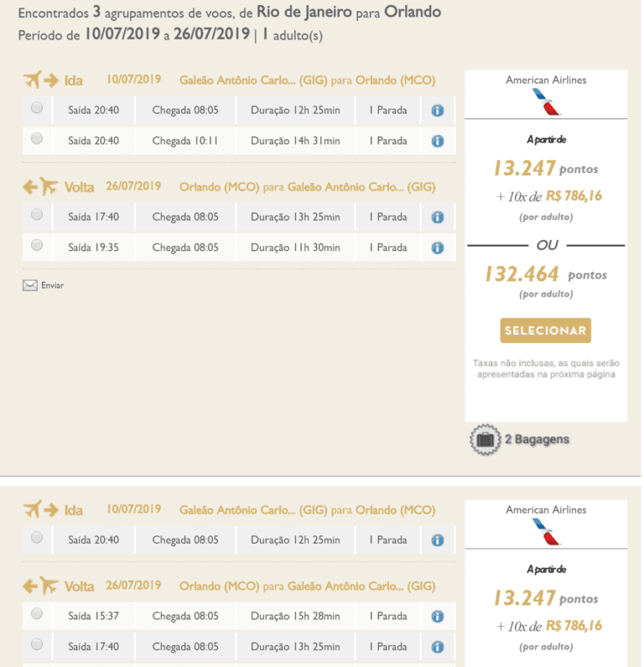The height and width of the screenshot is (667, 644).
Task: Show info for 17:40 return flight in first group
Action: (x=437, y=217)
